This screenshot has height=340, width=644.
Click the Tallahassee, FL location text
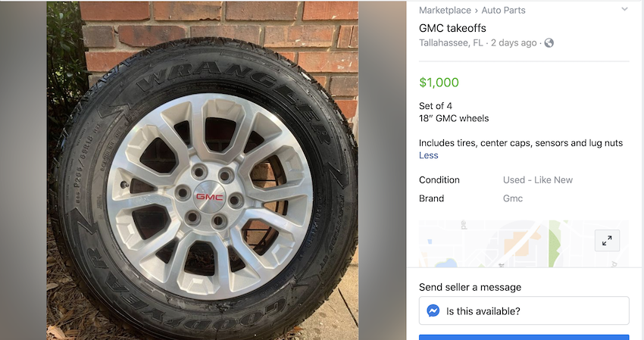coord(452,43)
